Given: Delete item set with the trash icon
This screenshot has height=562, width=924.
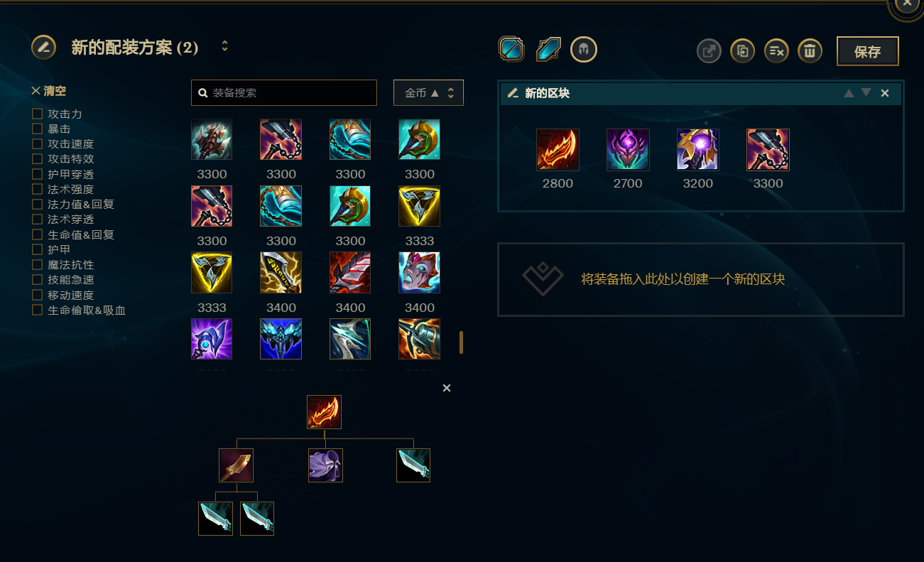Looking at the screenshot, I should coord(810,50).
